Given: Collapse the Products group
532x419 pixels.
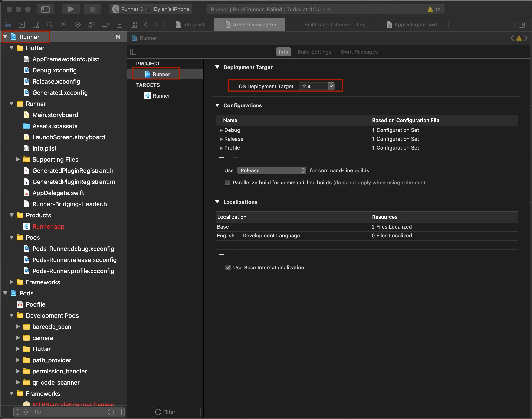Looking at the screenshot, I should (12, 215).
